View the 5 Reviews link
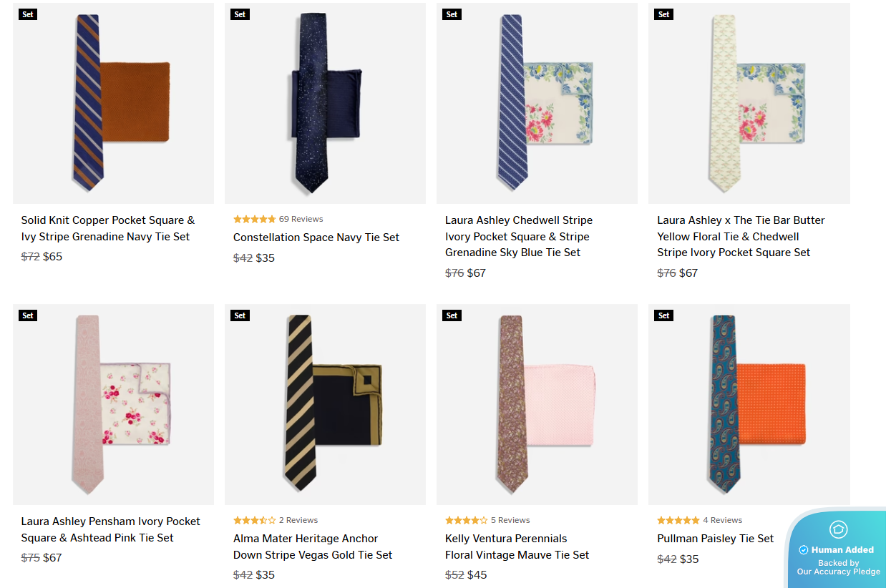This screenshot has height=588, width=886. [510, 520]
